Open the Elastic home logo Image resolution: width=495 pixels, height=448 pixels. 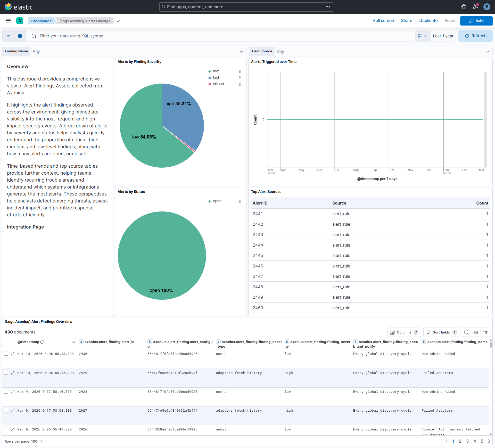click(x=19, y=7)
